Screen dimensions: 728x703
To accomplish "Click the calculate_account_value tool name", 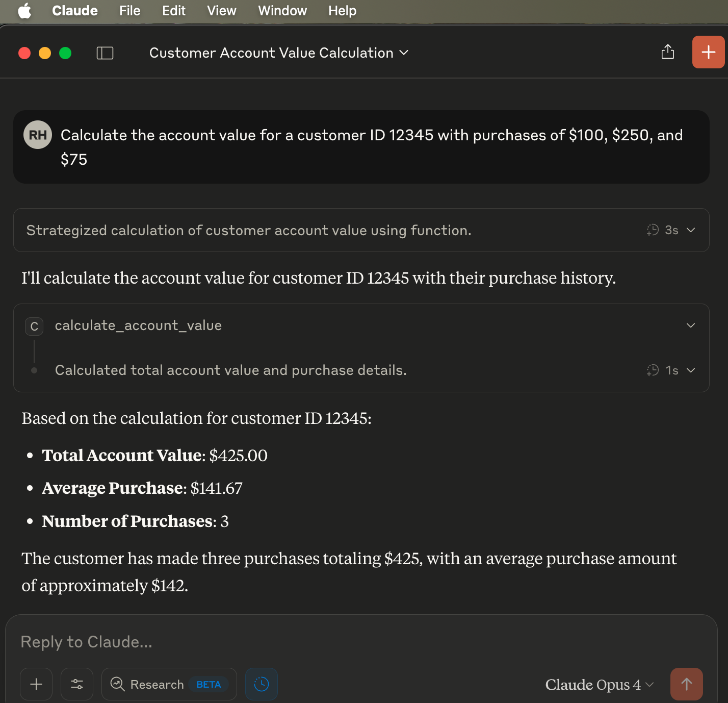I will click(138, 325).
